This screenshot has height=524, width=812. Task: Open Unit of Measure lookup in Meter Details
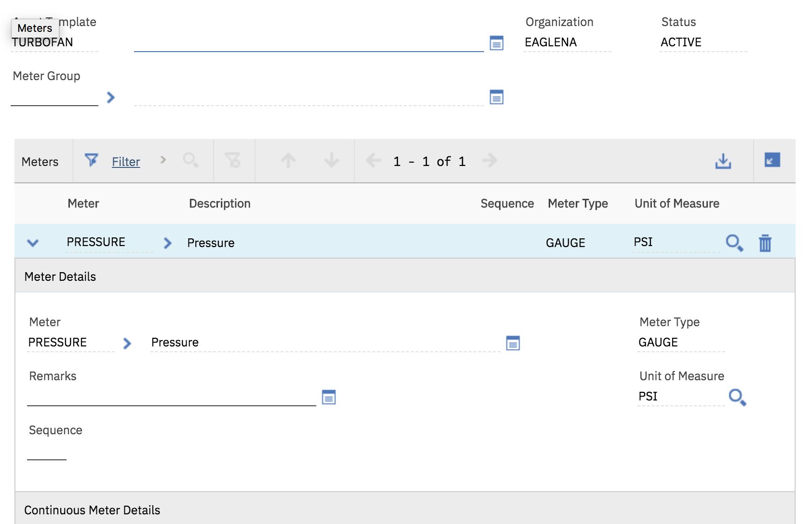tap(737, 397)
